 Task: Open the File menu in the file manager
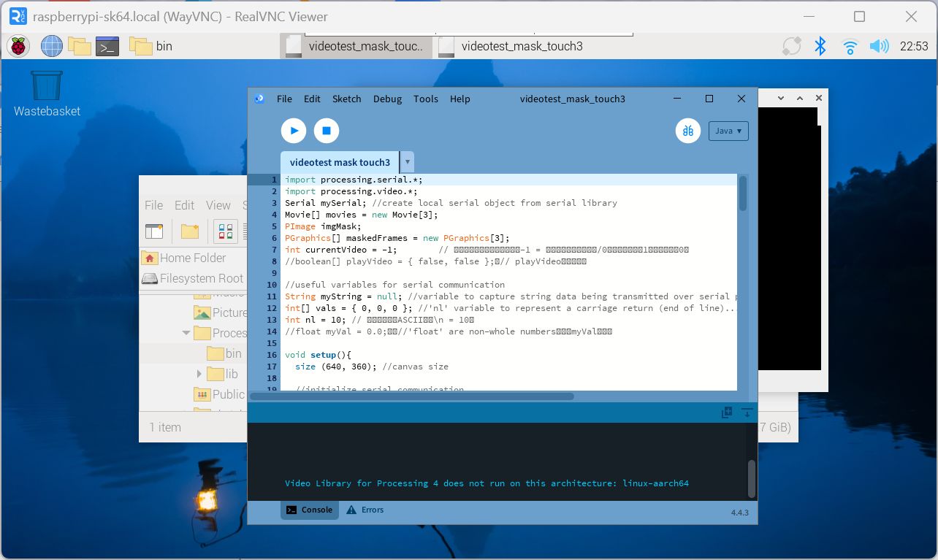tap(153, 205)
